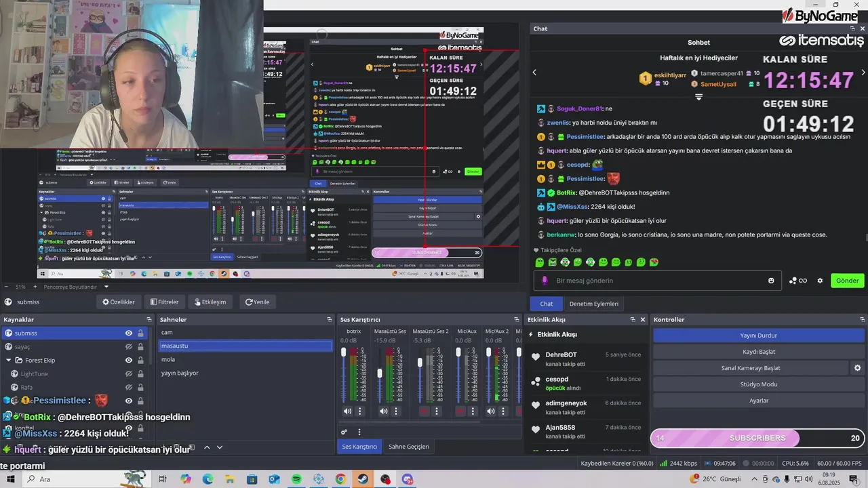868x488 pixels.
Task: Show the Rafa source using its eye icon
Action: click(129, 387)
